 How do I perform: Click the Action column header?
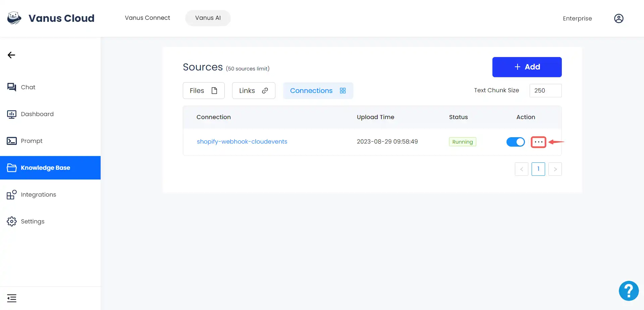click(526, 117)
